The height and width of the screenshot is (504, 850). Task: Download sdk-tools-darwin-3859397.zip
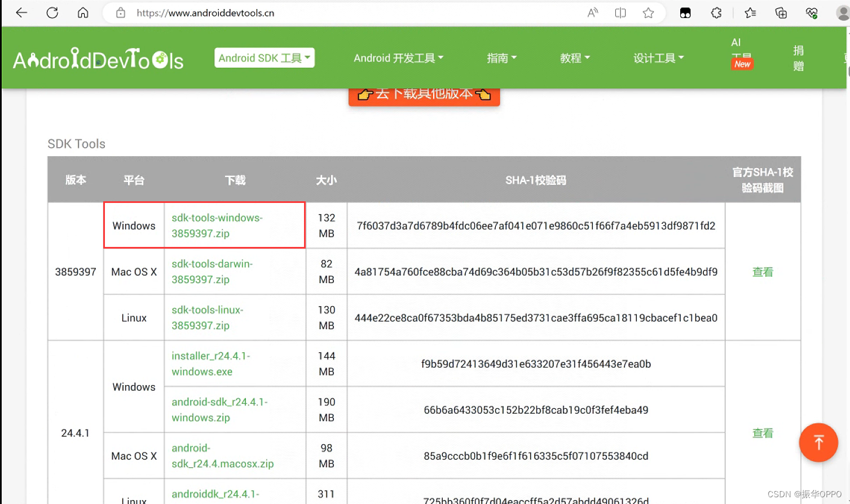(212, 272)
